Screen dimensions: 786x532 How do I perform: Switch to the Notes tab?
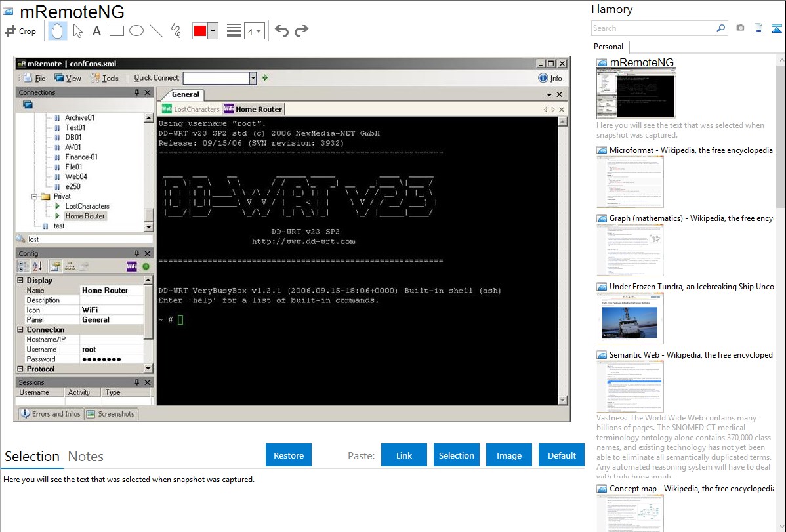coord(86,457)
